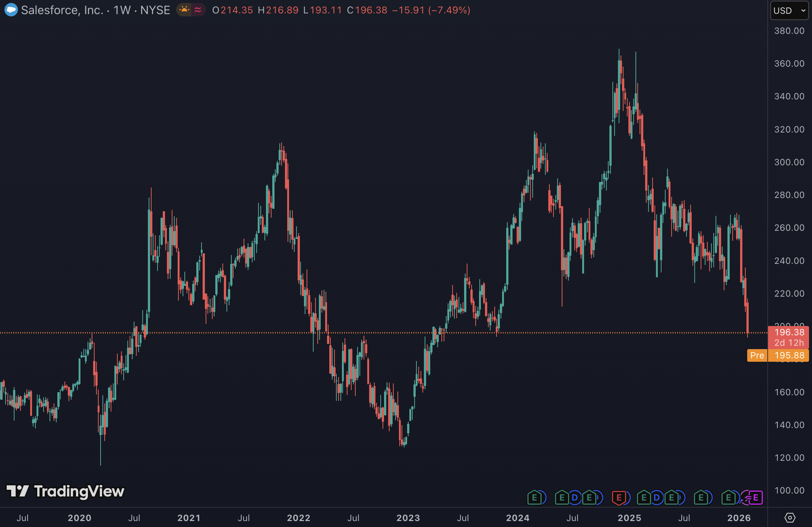Click the 240.00 price axis label

(789, 261)
